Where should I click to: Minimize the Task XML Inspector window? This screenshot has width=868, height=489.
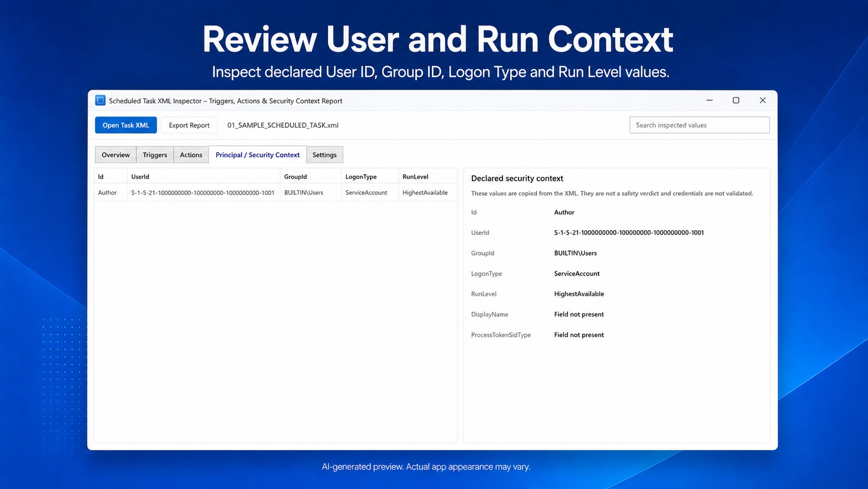tap(709, 100)
